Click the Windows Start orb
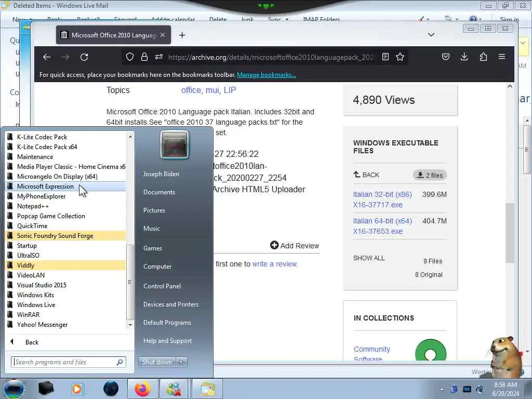 pyautogui.click(x=14, y=389)
